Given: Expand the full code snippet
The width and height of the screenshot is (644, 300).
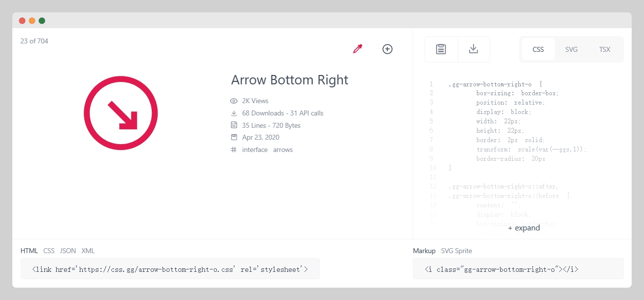Looking at the screenshot, I should click(524, 228).
